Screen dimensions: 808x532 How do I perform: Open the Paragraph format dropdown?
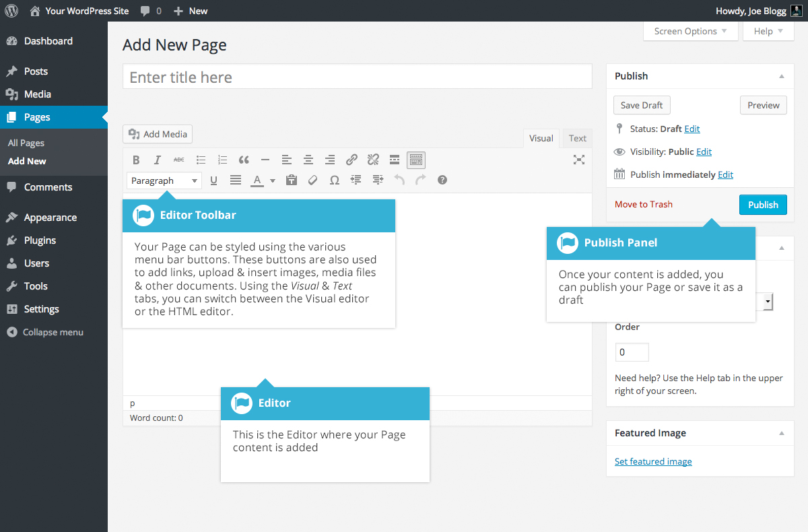point(164,180)
